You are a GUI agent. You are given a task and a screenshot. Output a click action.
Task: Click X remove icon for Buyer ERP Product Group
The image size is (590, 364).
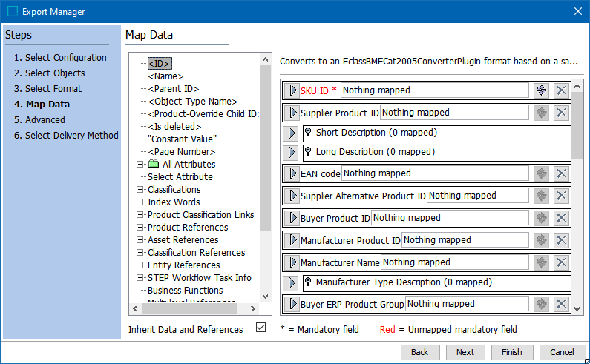point(561,304)
